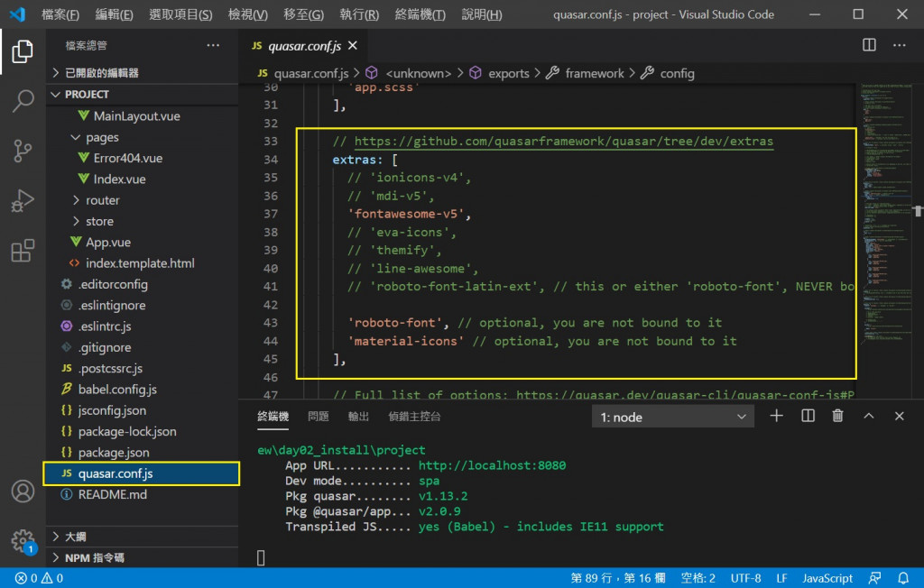Open MainLayout.vue in file tree

pos(137,116)
